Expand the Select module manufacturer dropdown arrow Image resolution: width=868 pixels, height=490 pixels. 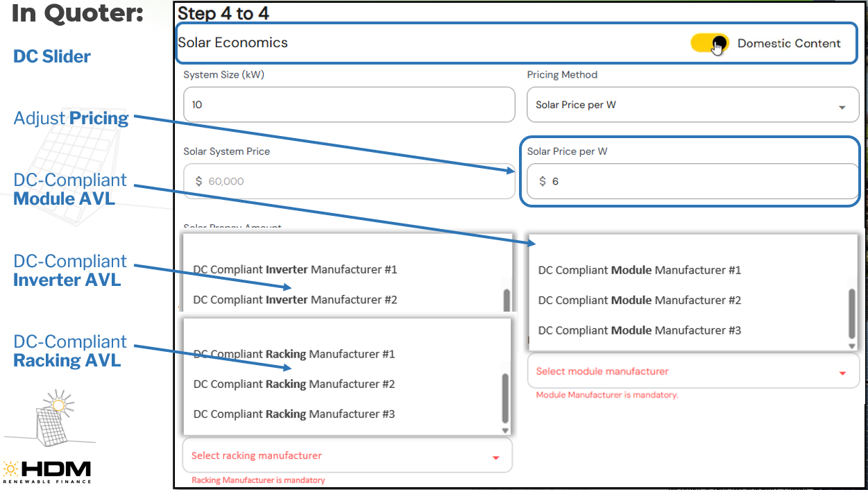point(842,373)
